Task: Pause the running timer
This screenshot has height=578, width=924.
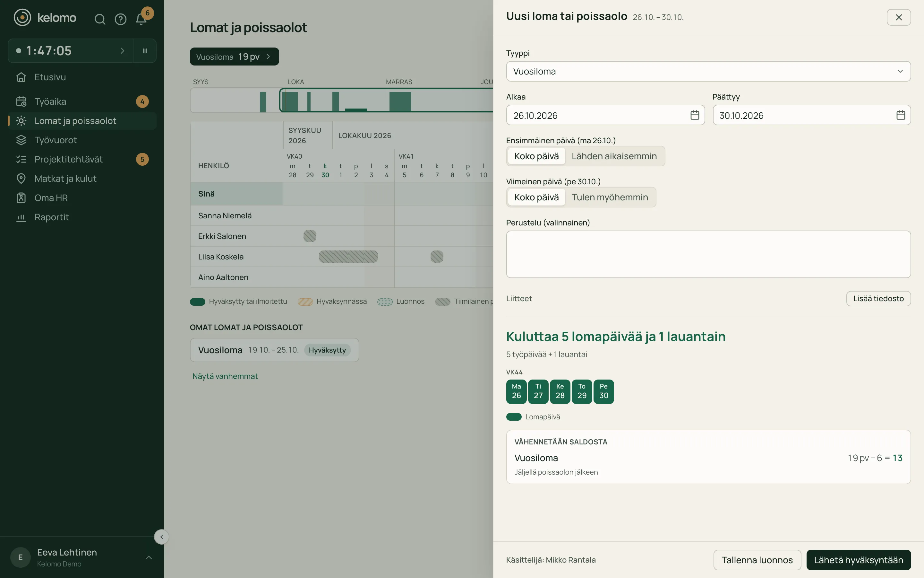Action: click(x=145, y=50)
